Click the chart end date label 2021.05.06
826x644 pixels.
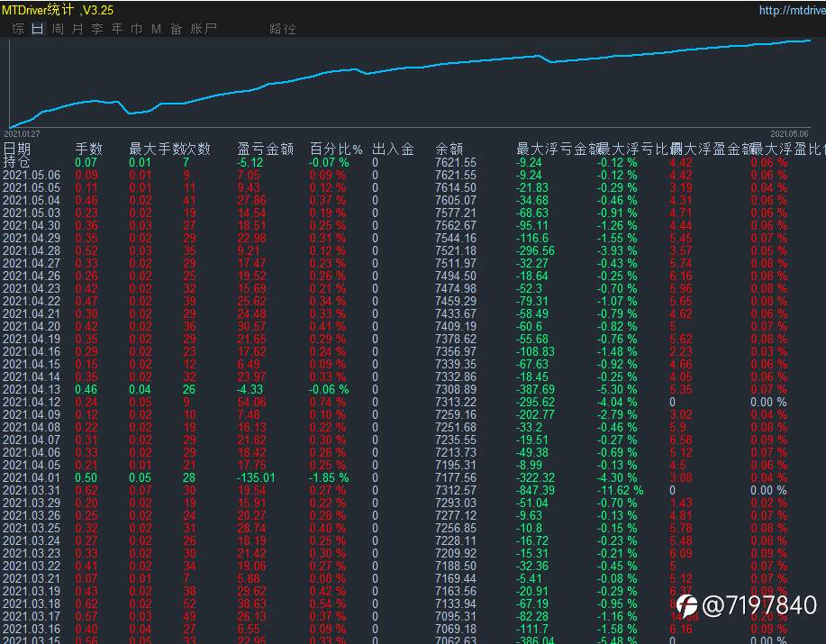coord(789,133)
